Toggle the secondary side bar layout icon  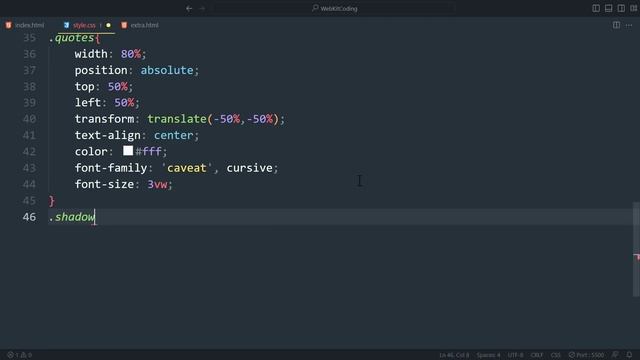pos(621,8)
